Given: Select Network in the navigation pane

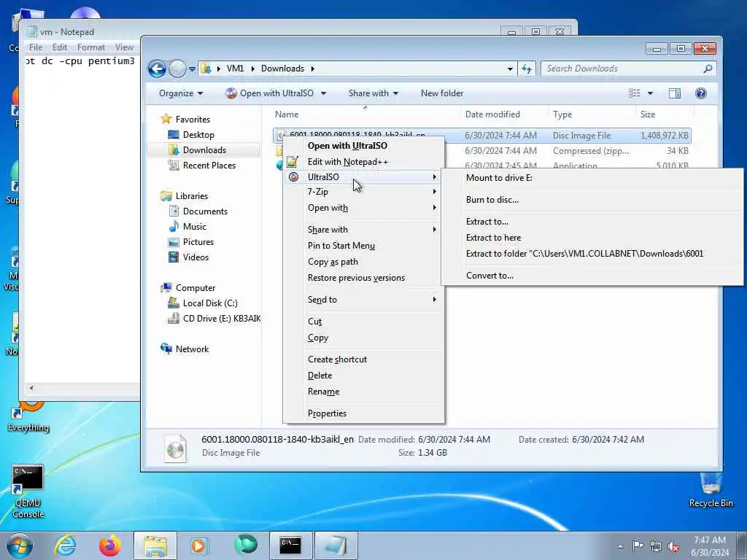Looking at the screenshot, I should pos(192,349).
